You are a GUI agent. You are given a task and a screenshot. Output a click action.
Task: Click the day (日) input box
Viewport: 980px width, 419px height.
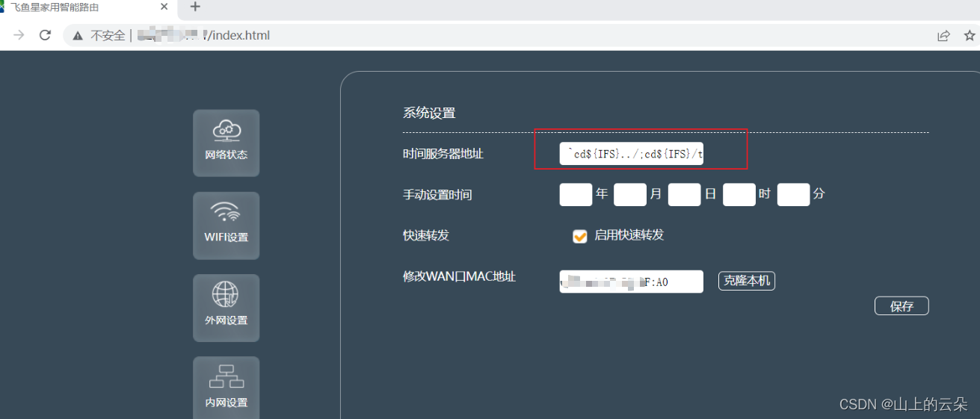pos(684,195)
